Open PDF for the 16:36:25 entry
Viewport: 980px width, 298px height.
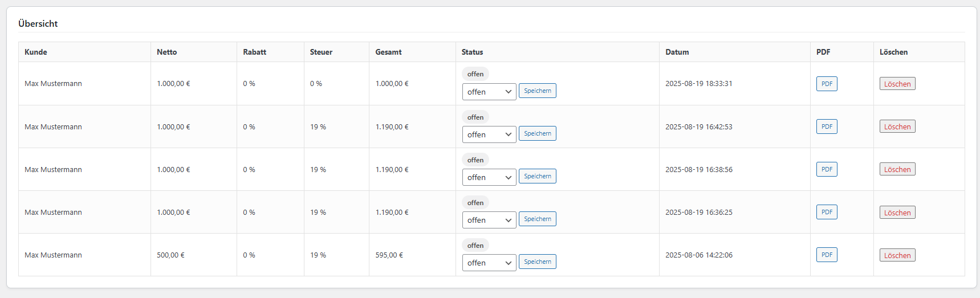tap(826, 212)
